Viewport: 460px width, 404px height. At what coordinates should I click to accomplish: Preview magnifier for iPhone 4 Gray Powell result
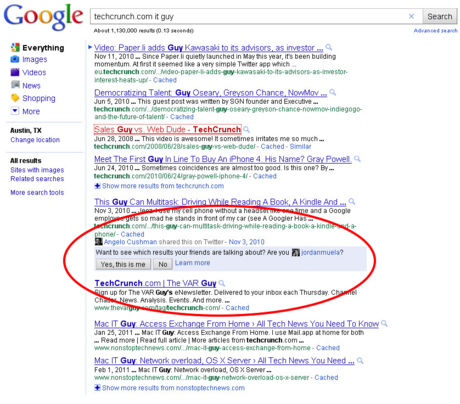357,159
